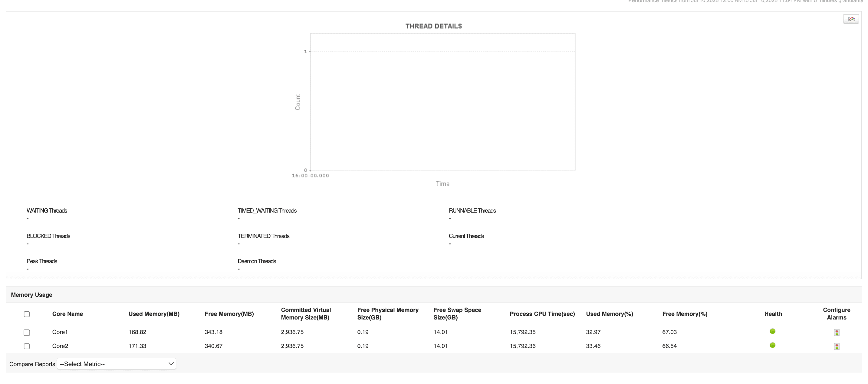
Task: Click the Free Memory(%) column header
Action: point(684,314)
